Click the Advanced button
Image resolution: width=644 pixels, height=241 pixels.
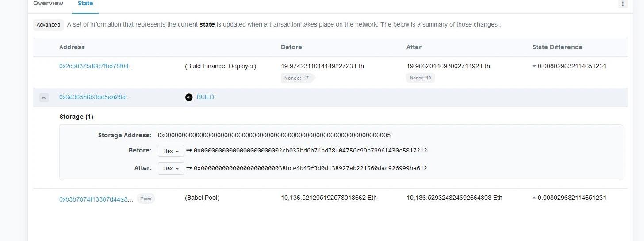pyautogui.click(x=48, y=25)
